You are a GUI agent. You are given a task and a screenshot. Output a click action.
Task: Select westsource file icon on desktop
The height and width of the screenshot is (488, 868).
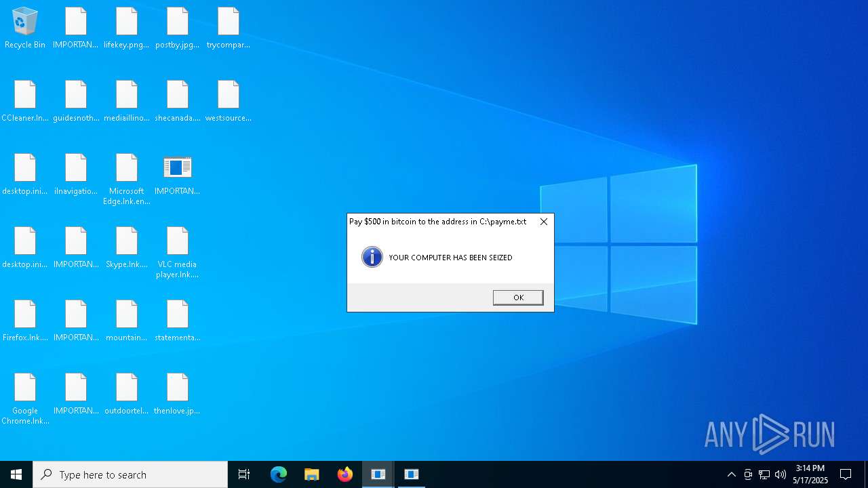click(x=229, y=102)
